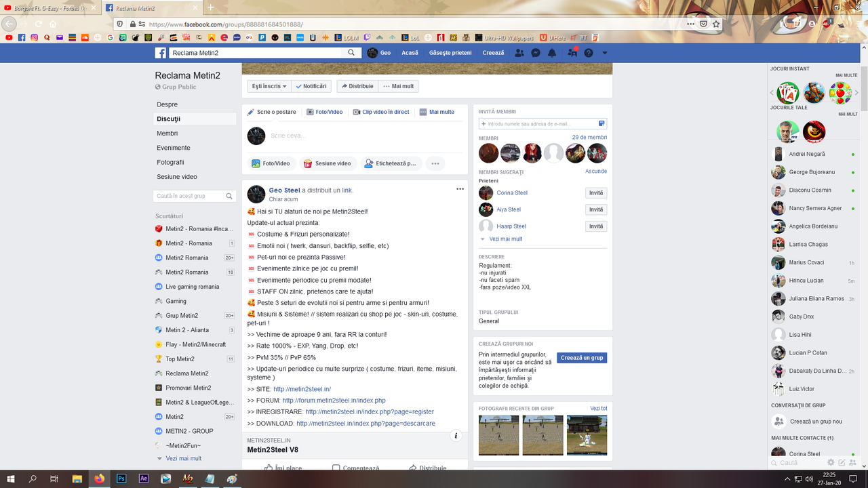Open After Effects from the taskbar
This screenshot has height=488, width=868.
(144, 479)
